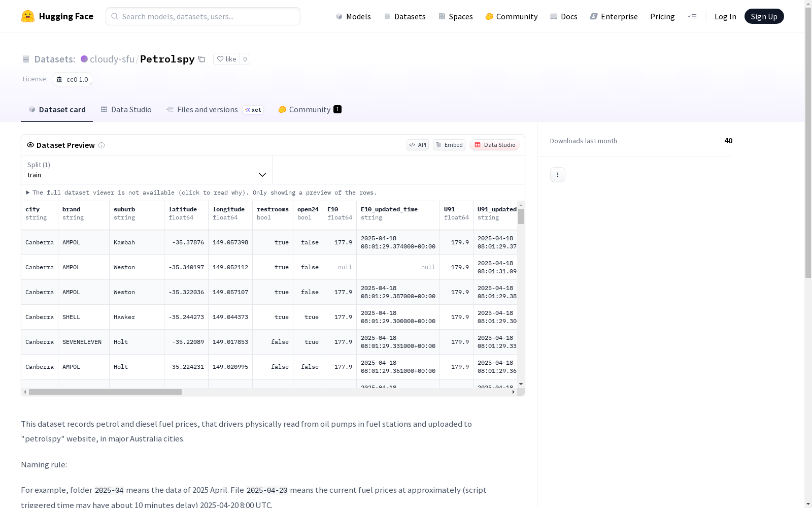The image size is (812, 508).
Task: Open the Enterprise page from the navigation
Action: [x=614, y=16]
